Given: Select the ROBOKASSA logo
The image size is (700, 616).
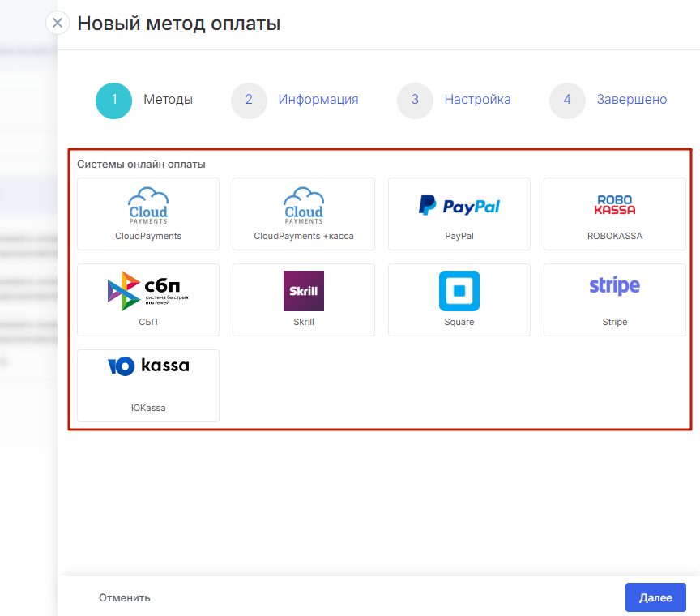Looking at the screenshot, I should [614, 204].
